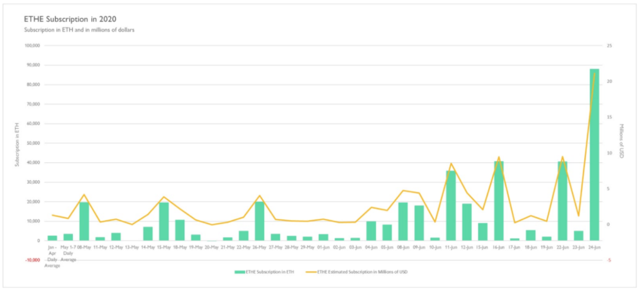Image resolution: width=644 pixels, height=295 pixels.
Task: Click the 19-Jun date label
Action: 547,247
